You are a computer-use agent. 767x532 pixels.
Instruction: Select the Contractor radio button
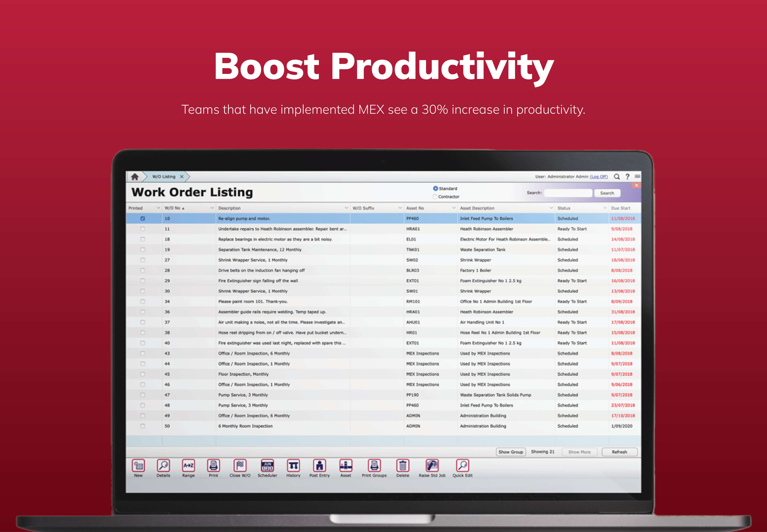[435, 197]
